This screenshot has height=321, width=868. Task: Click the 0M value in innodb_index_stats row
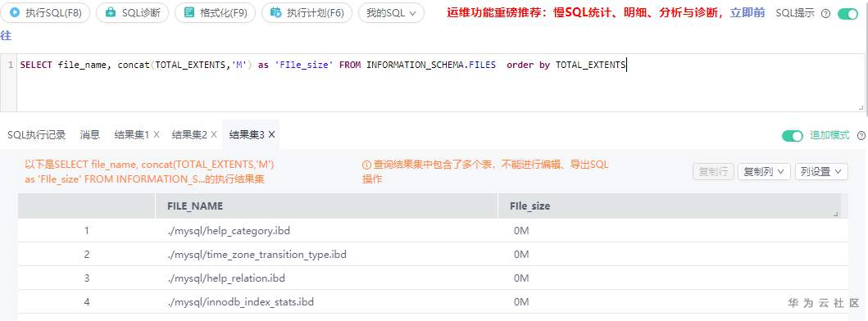click(x=521, y=302)
